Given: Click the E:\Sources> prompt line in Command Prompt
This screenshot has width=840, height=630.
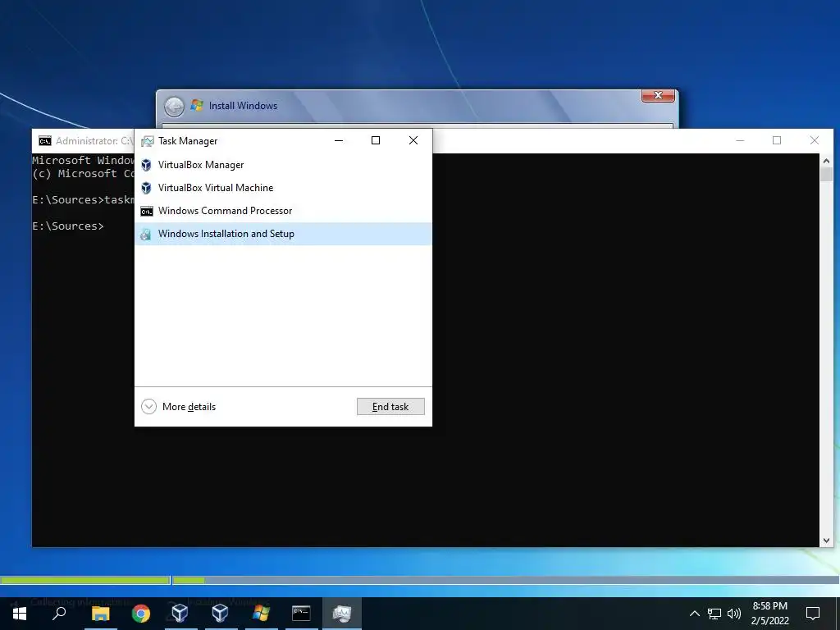Looking at the screenshot, I should pos(68,226).
